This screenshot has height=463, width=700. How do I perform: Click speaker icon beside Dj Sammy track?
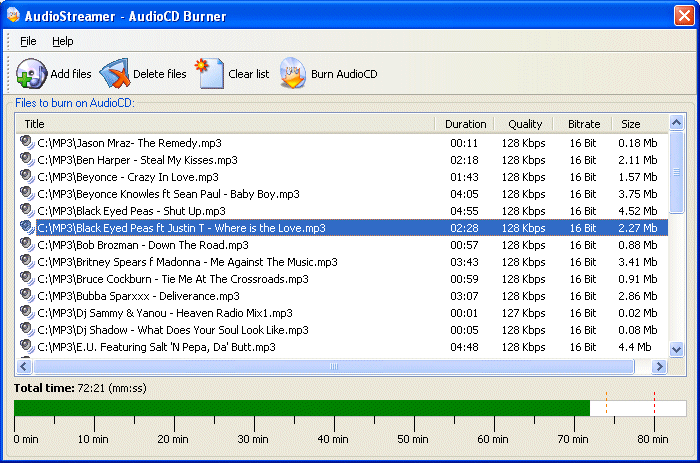pos(27,313)
